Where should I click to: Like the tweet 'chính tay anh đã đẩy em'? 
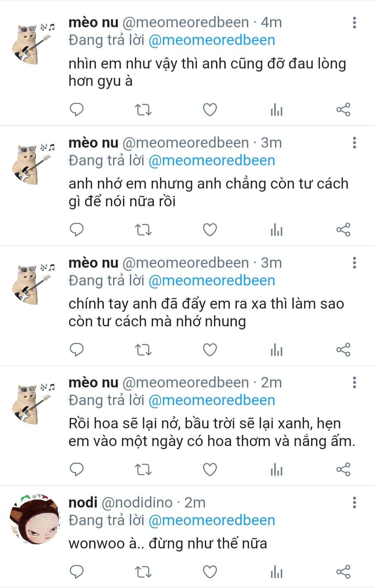[x=210, y=350]
